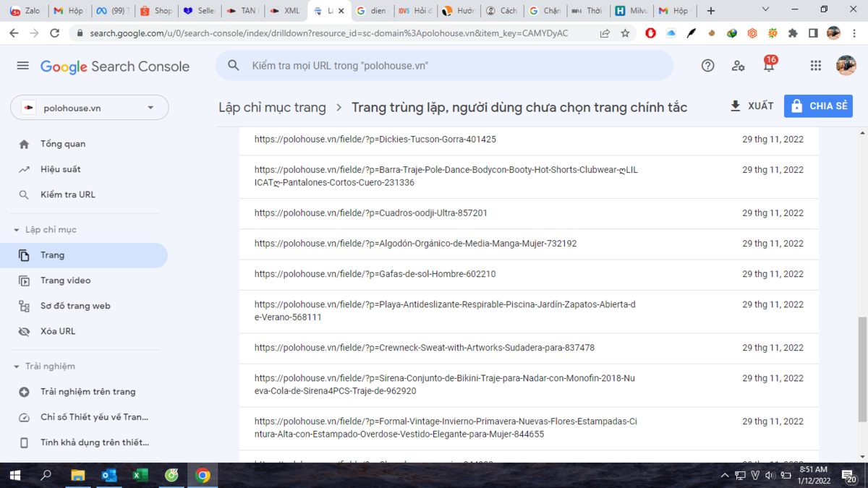Open the polohouse.vn property dropdown
Screen dimensions: 868x488
90,108
